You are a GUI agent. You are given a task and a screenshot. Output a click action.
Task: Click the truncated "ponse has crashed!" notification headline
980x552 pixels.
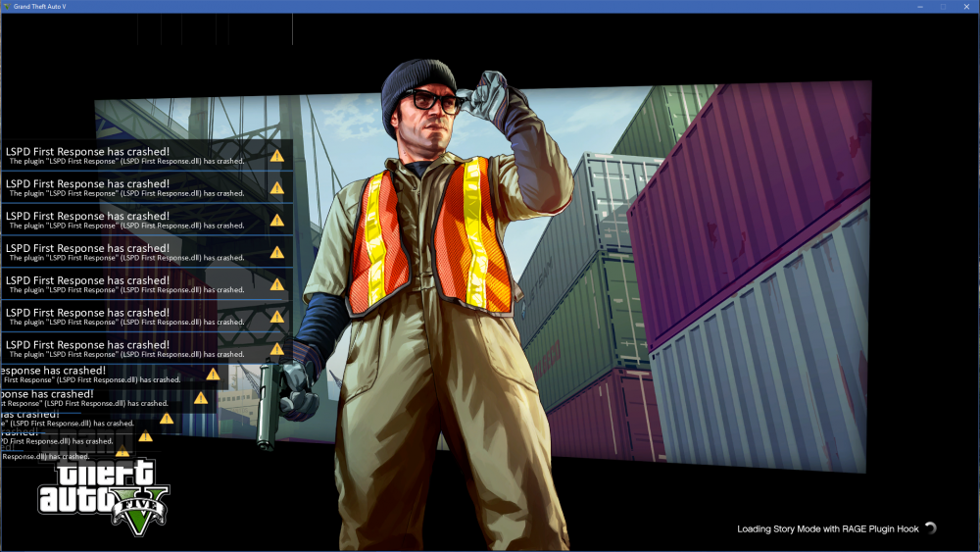47,394
